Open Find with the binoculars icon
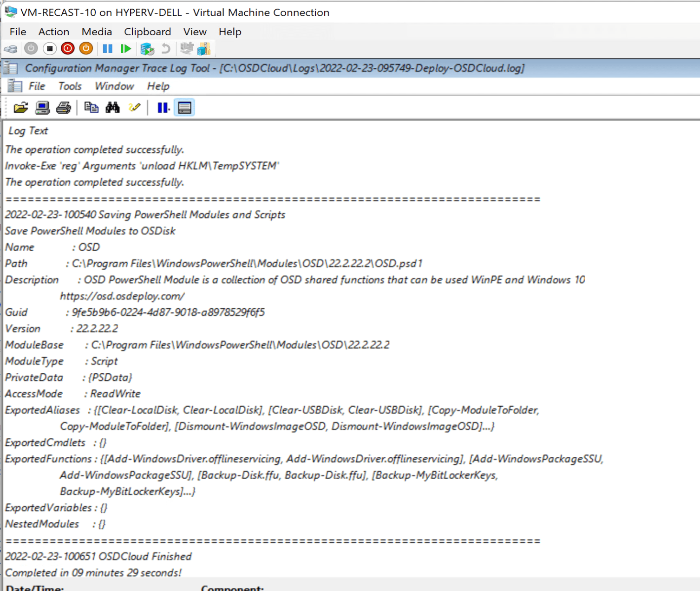700x591 pixels. [112, 108]
